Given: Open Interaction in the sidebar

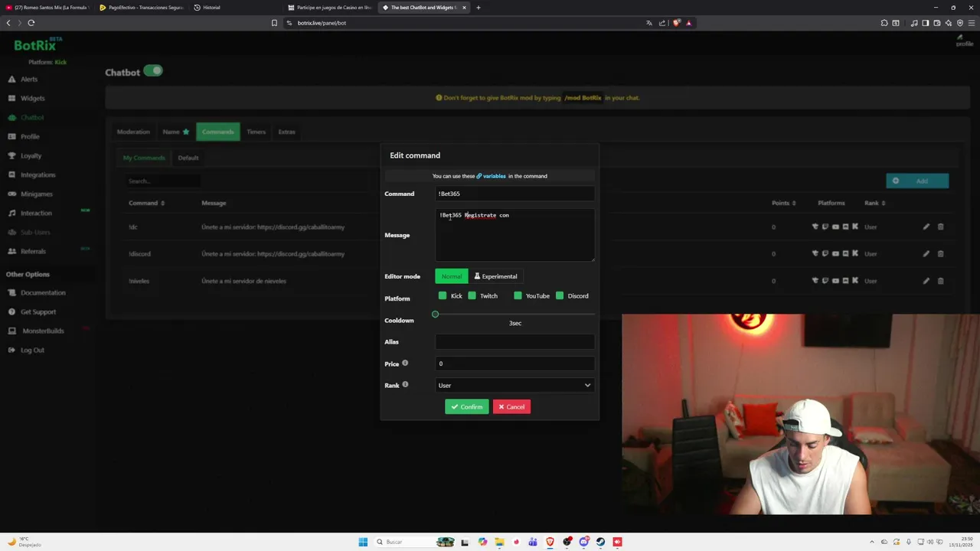Looking at the screenshot, I should 31,213.
